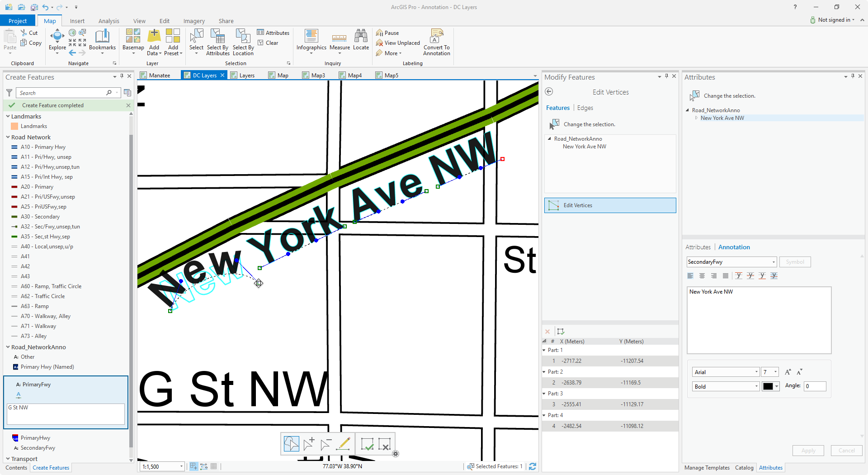Viewport: 868px width, 475px height.
Task: Switch to the Edges tab
Action: click(585, 108)
